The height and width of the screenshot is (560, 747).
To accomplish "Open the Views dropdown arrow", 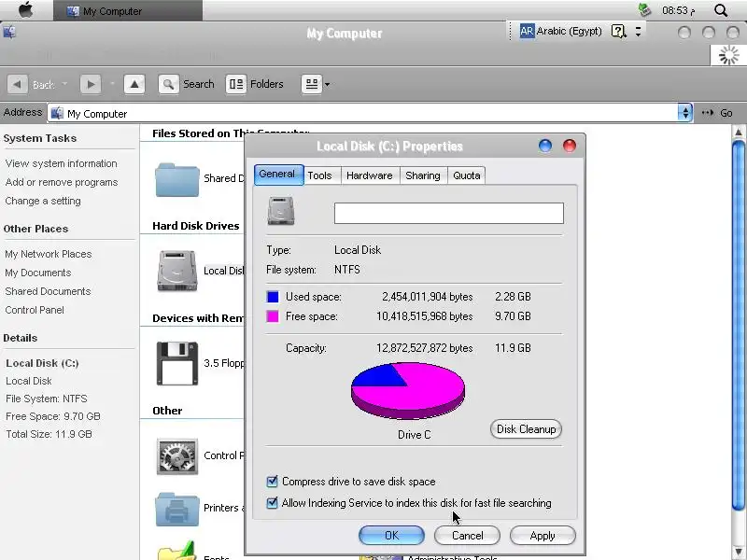I will 328,85.
